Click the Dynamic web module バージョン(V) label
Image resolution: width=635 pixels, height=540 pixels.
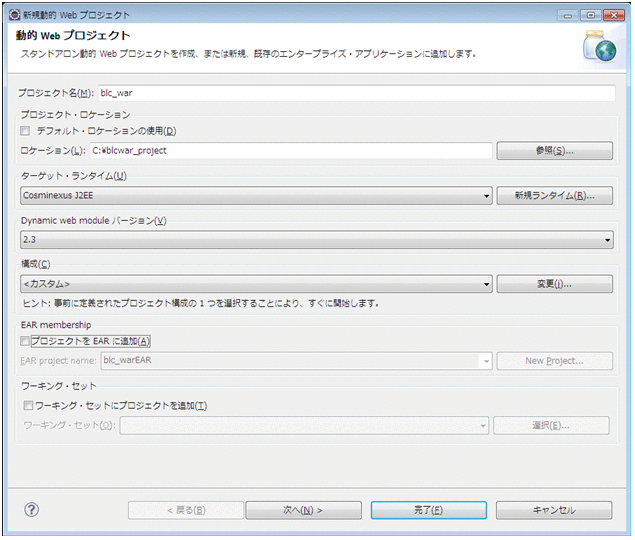[x=94, y=221]
